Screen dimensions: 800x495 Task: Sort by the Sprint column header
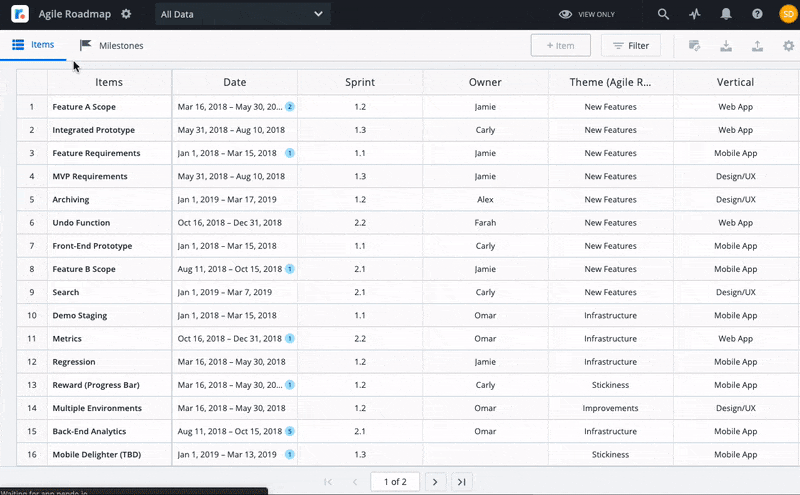[360, 82]
